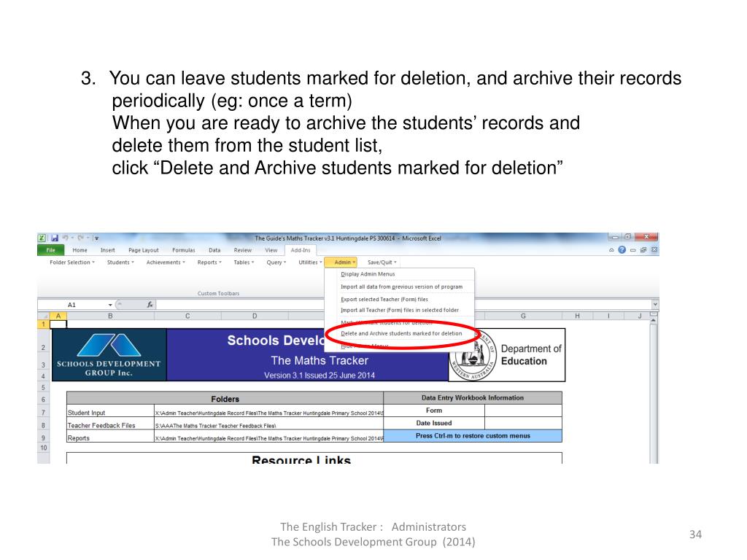Click the vertical scrollbar track of the sheet

pos(653,393)
